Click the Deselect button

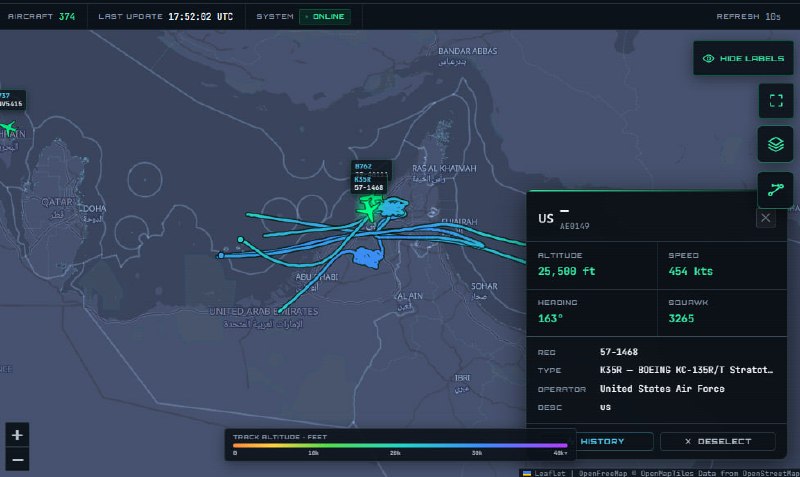point(718,441)
